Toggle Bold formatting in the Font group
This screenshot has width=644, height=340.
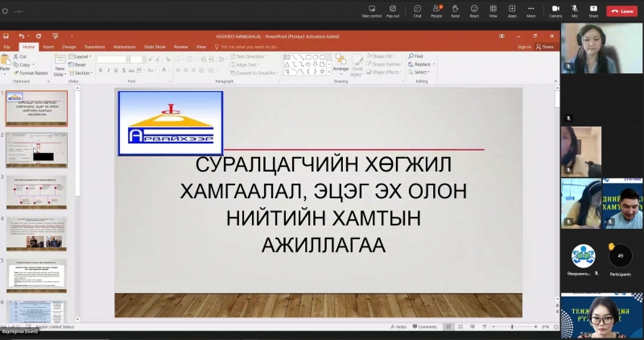pyautogui.click(x=101, y=70)
